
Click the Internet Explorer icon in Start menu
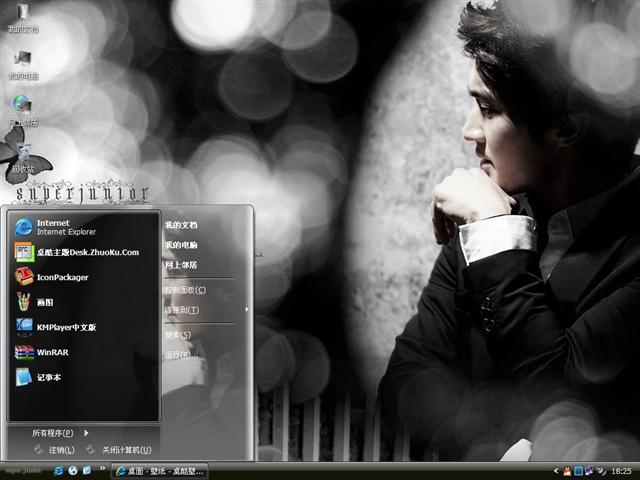click(x=24, y=227)
